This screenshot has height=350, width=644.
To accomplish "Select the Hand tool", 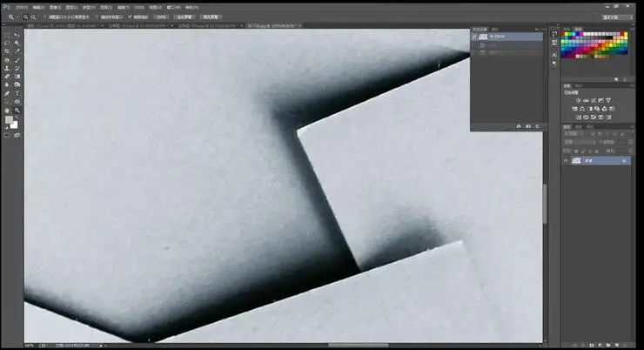I will point(7,110).
